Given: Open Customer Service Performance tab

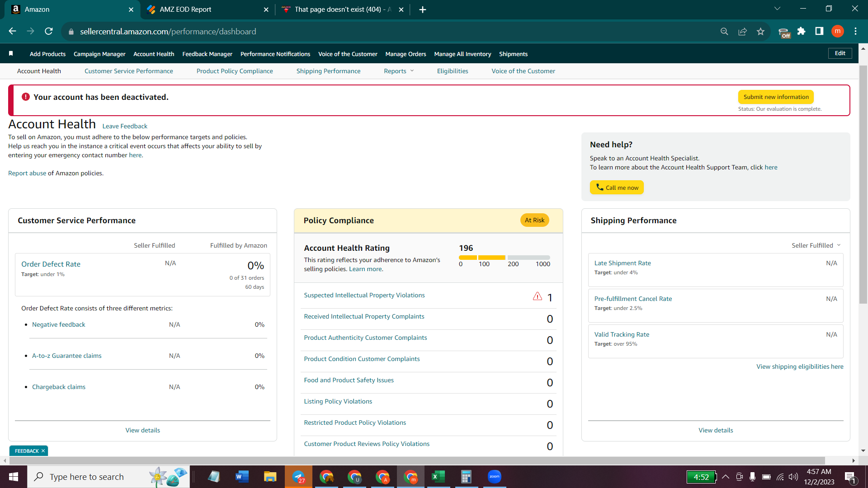Looking at the screenshot, I should (129, 71).
